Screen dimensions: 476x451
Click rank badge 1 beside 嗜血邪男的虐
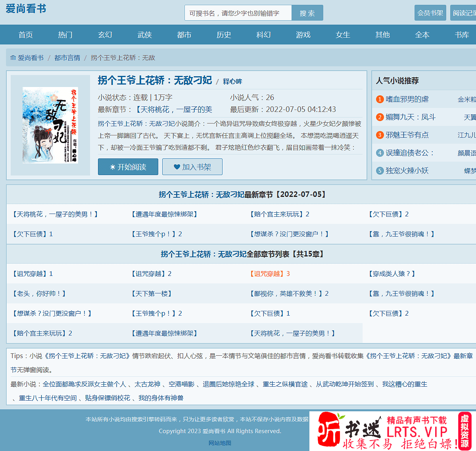click(380, 99)
